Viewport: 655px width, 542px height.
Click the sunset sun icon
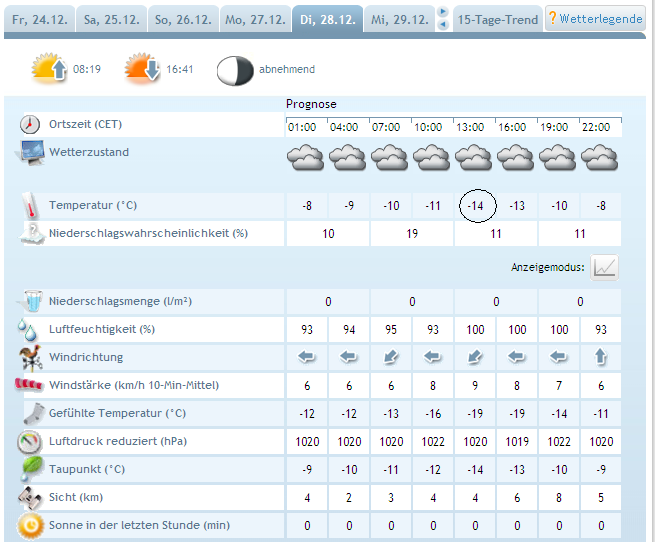coord(142,68)
